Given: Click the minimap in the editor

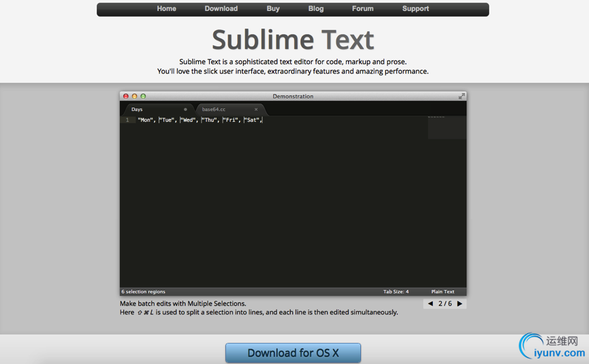Looking at the screenshot, I should click(447, 128).
